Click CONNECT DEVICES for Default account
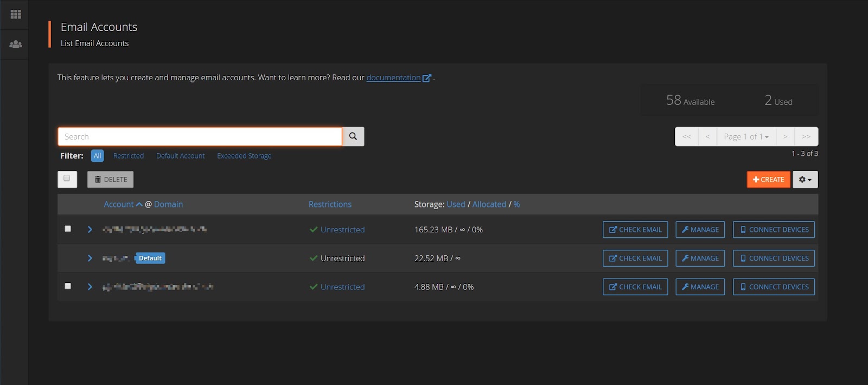This screenshot has height=385, width=868. 774,258
